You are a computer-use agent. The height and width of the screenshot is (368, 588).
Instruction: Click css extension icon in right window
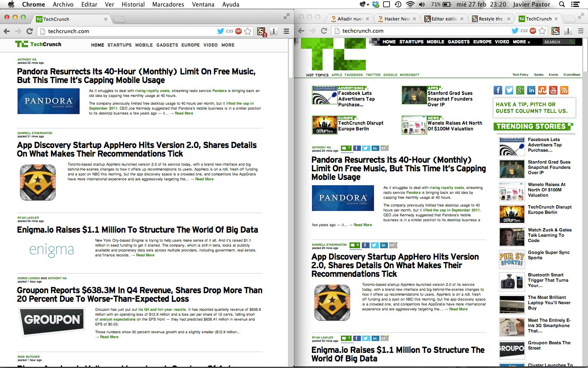click(524, 31)
